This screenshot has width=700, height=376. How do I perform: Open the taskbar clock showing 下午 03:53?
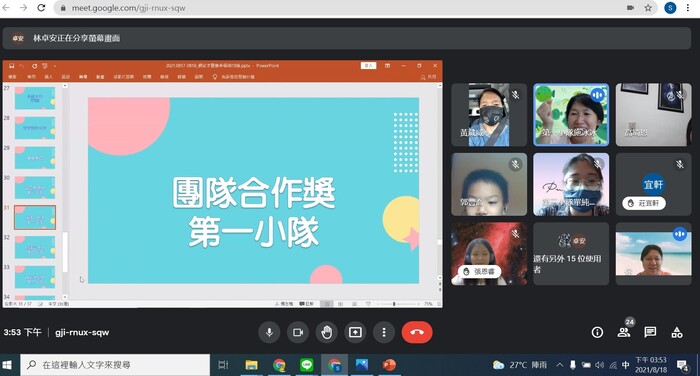651,365
